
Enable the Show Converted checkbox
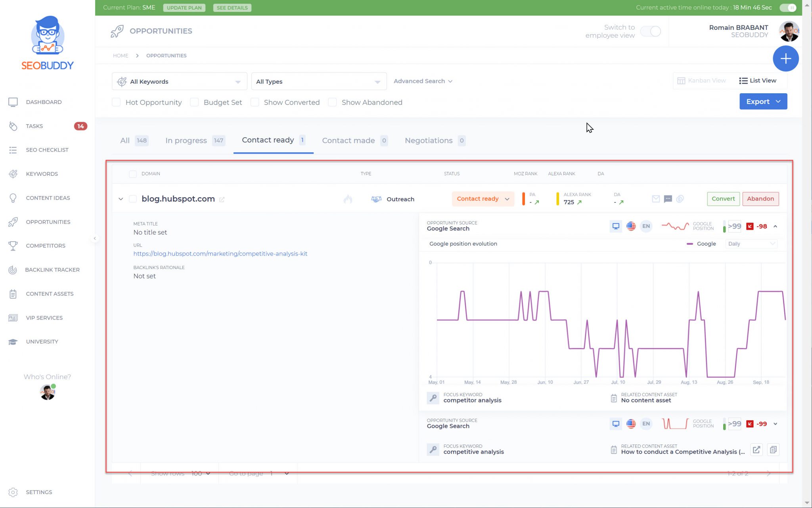[x=255, y=102]
